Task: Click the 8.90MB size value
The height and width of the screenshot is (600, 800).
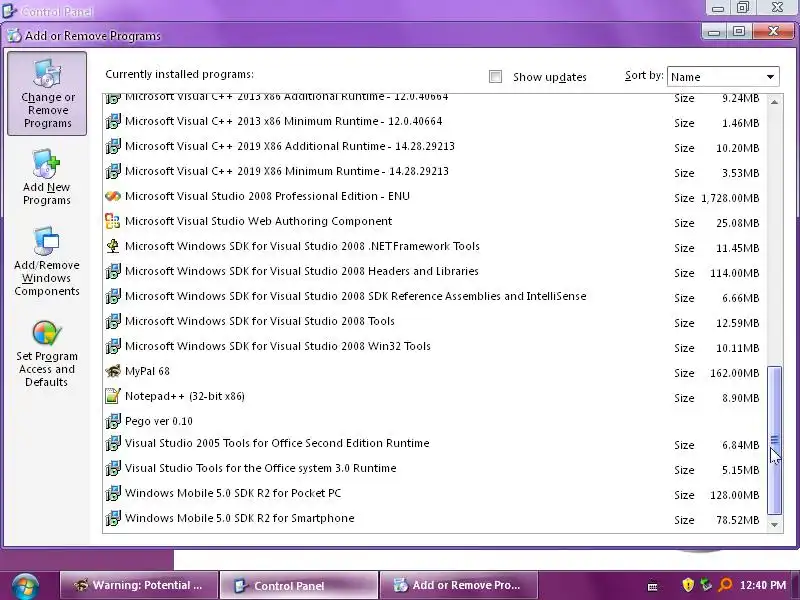Action: coord(741,398)
